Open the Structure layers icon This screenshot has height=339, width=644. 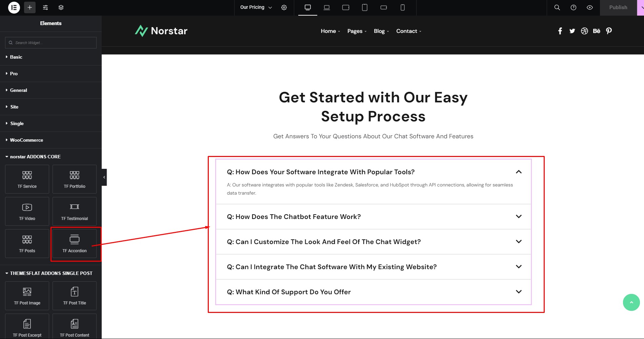coord(61,7)
